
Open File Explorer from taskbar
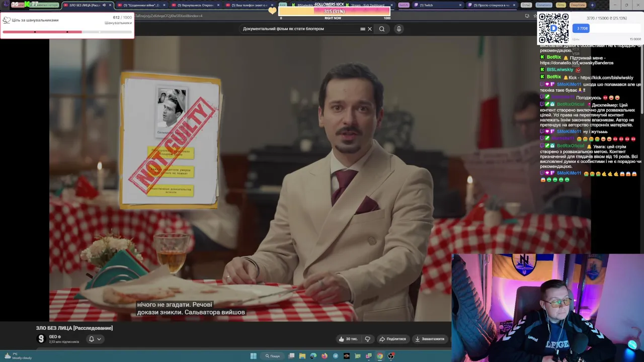pos(302,356)
